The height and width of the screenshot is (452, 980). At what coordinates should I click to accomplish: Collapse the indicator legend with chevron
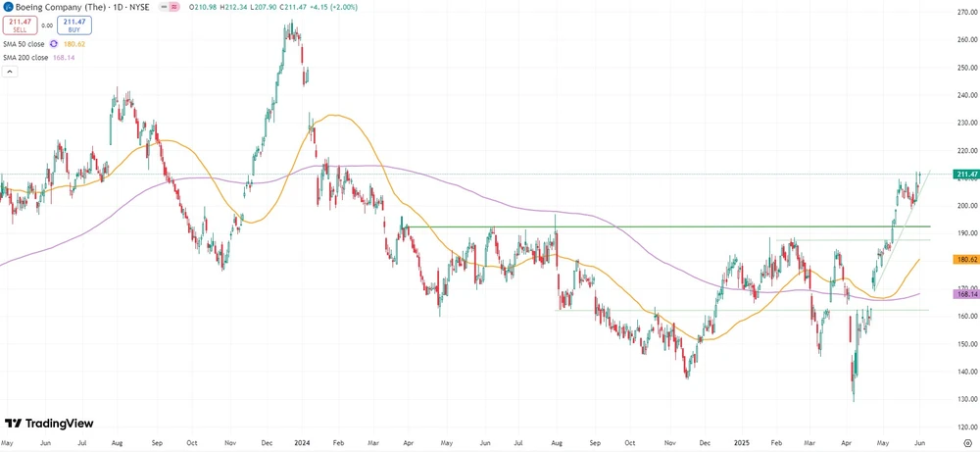tap(10, 72)
